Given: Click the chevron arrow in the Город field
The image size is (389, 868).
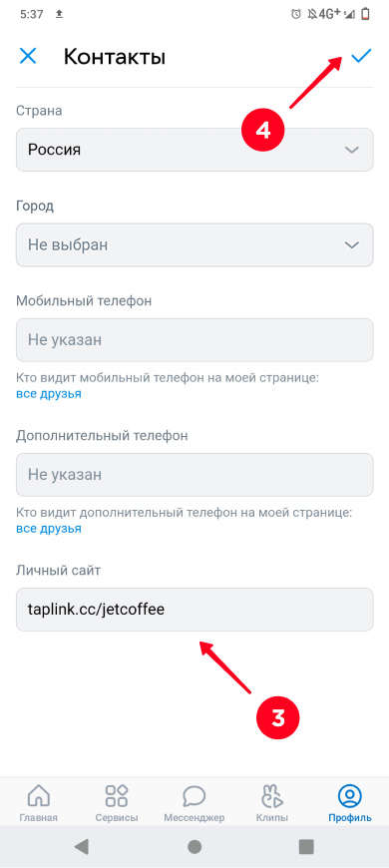Looking at the screenshot, I should (352, 245).
